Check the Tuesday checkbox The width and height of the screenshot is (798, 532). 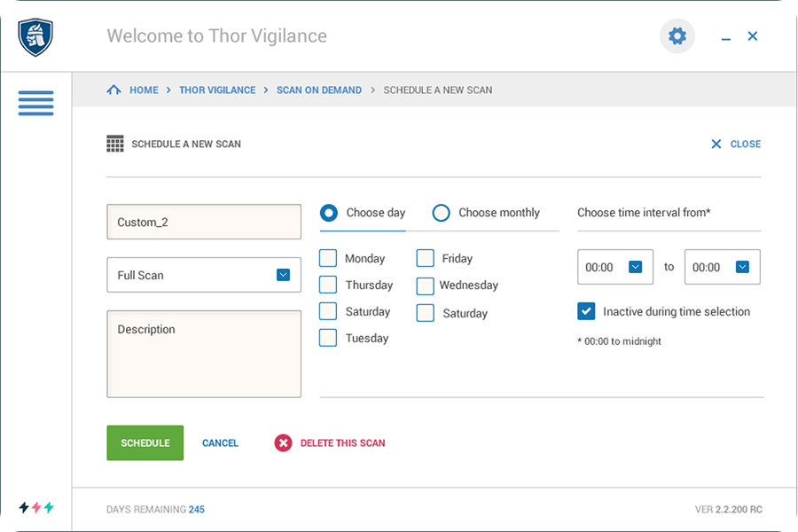point(328,338)
